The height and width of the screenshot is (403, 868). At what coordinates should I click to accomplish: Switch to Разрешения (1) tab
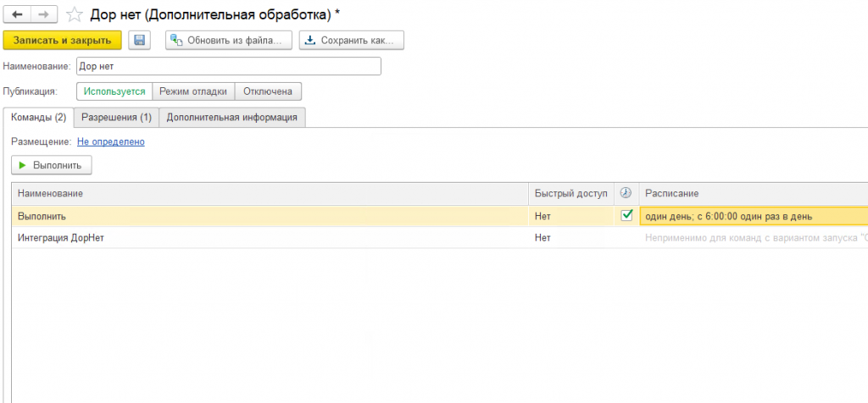coord(116,117)
